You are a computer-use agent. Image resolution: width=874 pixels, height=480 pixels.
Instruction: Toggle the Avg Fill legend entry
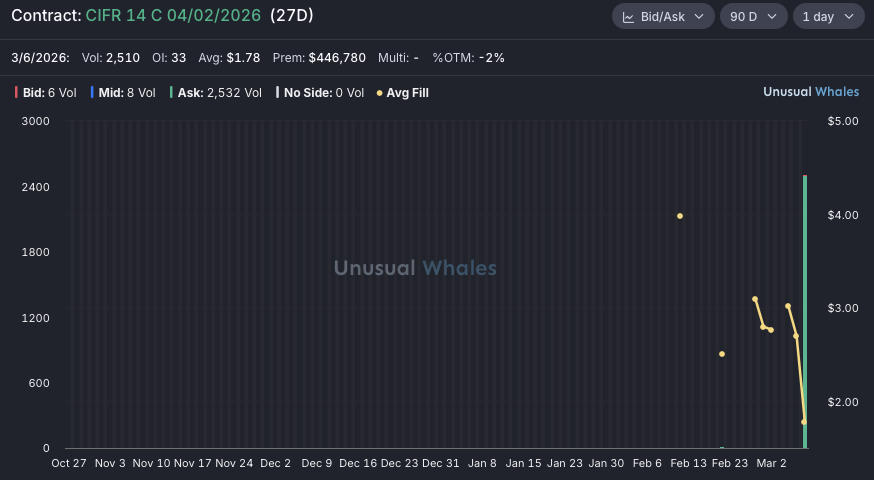pos(402,93)
